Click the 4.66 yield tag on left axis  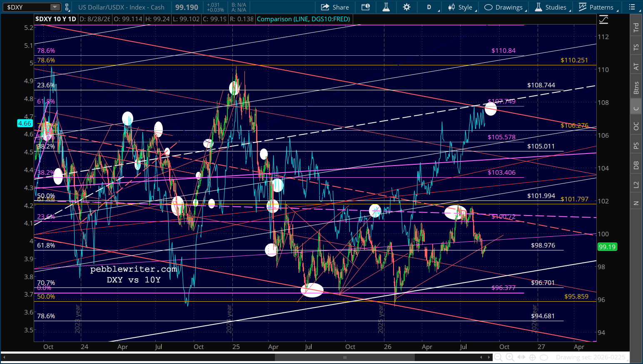click(25, 123)
